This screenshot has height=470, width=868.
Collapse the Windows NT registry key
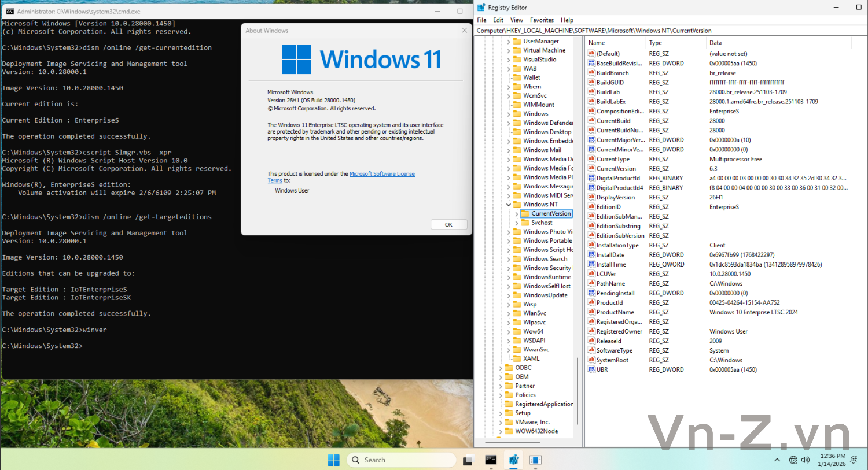coord(509,205)
